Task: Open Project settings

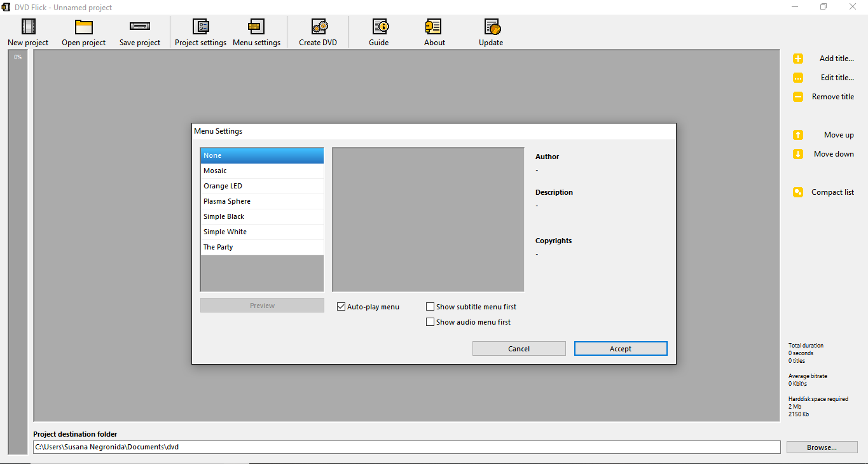Action: pyautogui.click(x=200, y=31)
